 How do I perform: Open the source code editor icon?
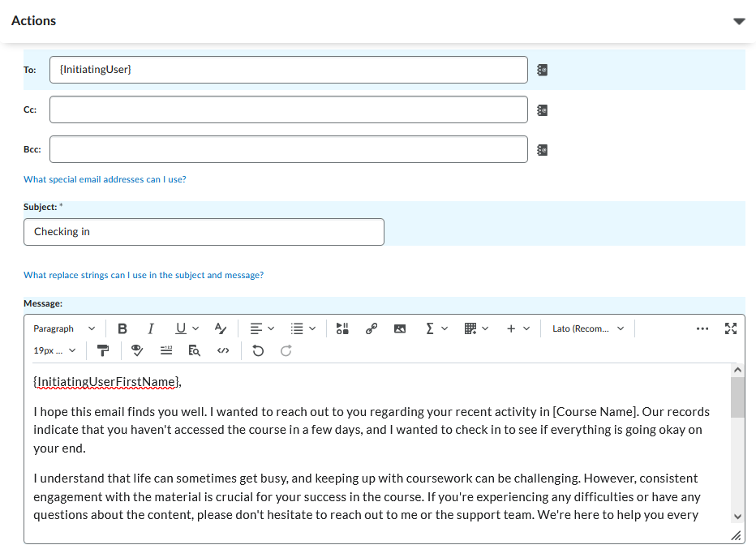224,350
